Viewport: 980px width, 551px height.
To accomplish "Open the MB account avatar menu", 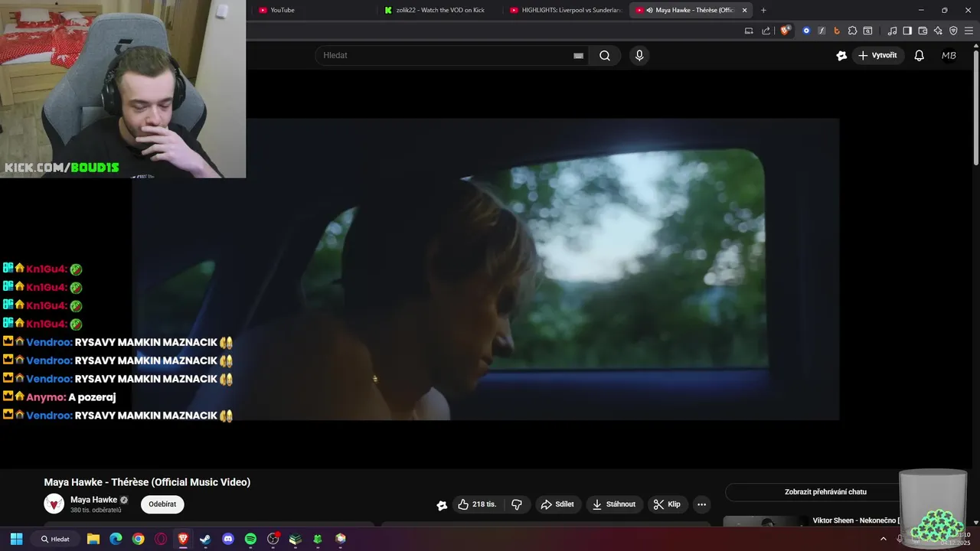I will click(949, 55).
